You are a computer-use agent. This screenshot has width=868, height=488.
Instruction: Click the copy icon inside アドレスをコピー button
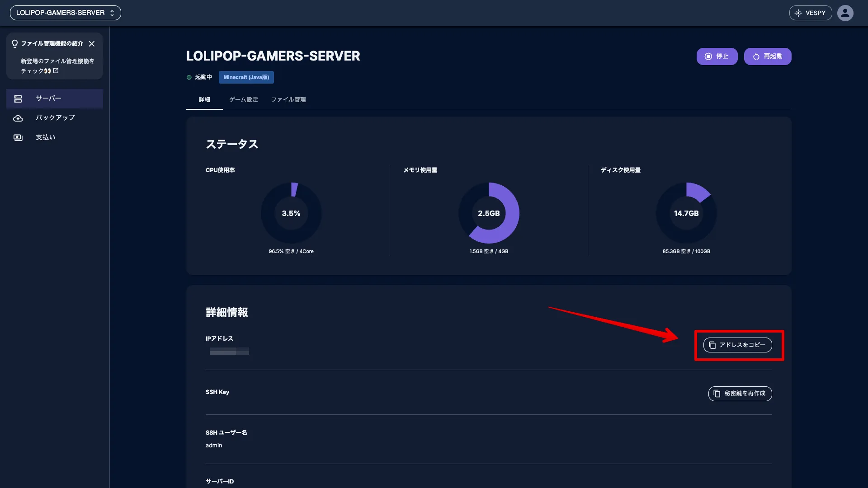click(x=713, y=345)
